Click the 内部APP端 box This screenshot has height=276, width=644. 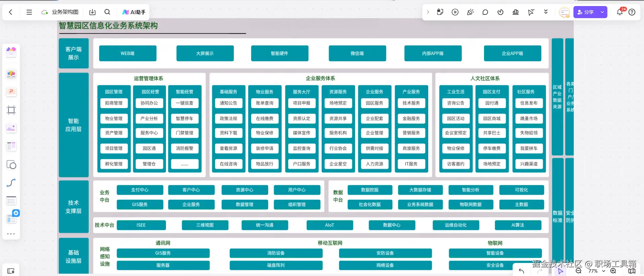433,53
